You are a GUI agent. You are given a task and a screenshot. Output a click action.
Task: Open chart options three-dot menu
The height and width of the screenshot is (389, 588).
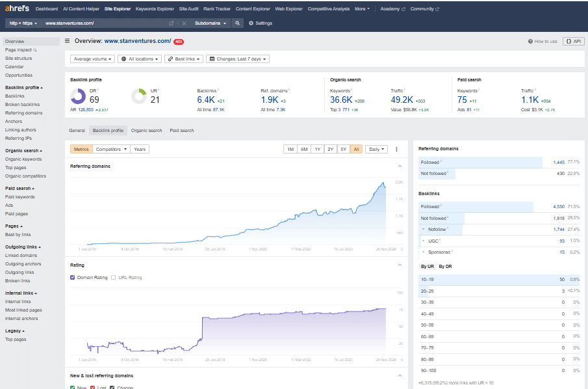tap(396, 149)
